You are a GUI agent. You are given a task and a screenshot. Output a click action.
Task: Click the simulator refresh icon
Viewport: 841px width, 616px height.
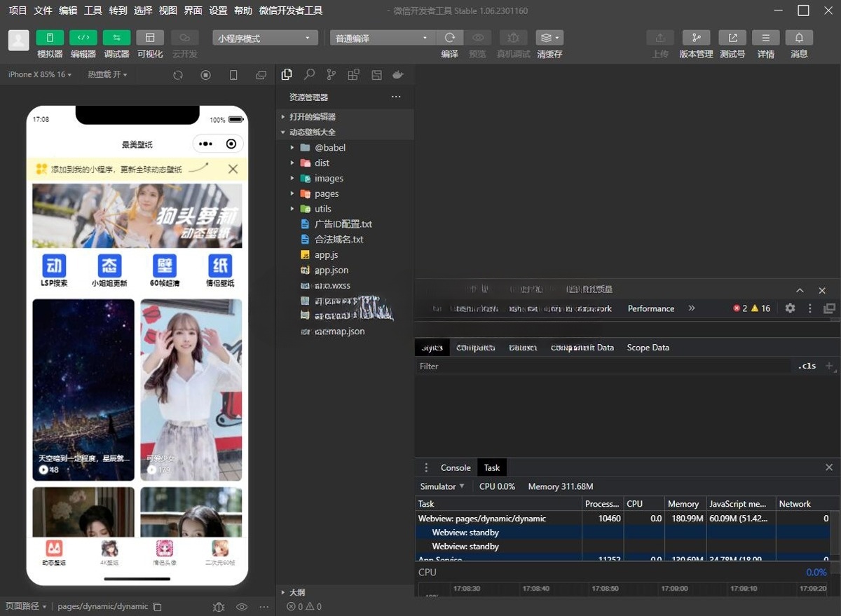(178, 75)
